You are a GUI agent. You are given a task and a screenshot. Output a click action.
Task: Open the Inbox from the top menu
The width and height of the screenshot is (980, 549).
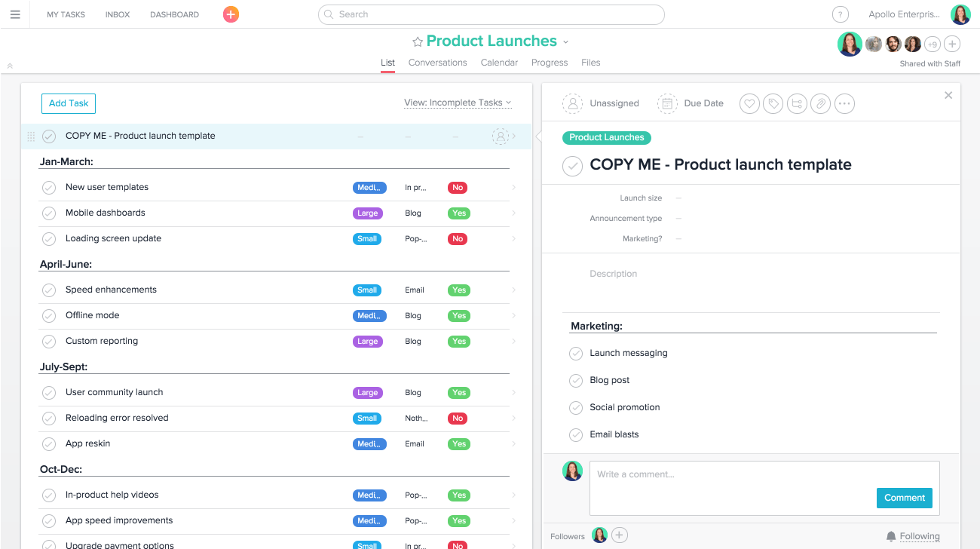tap(118, 14)
